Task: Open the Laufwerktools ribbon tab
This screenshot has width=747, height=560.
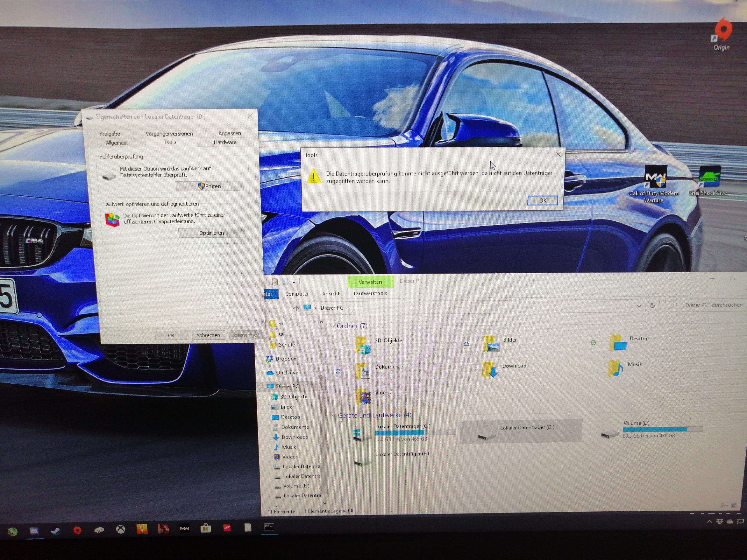Action: (x=370, y=293)
